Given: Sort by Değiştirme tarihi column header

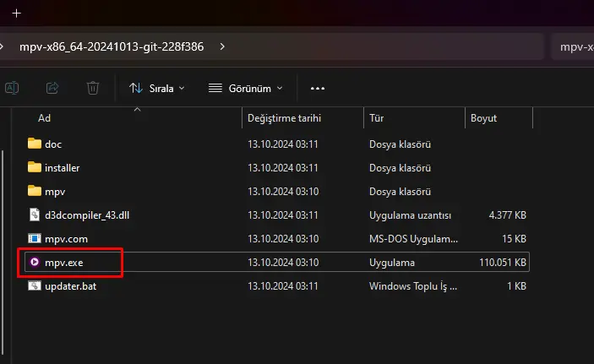Looking at the screenshot, I should click(284, 118).
